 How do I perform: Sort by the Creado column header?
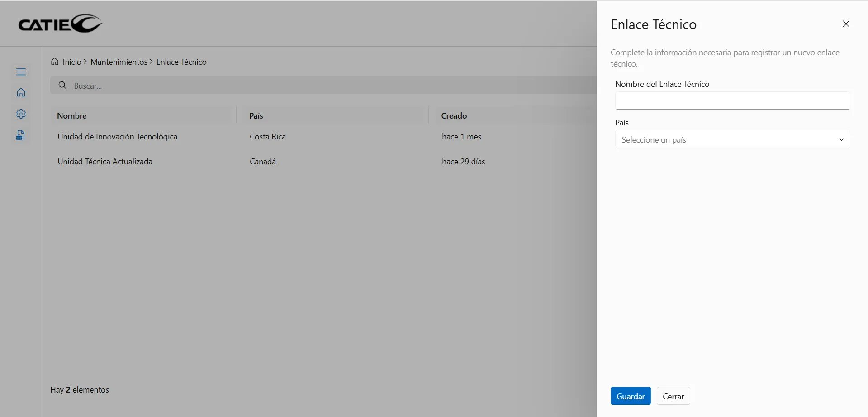pyautogui.click(x=454, y=116)
